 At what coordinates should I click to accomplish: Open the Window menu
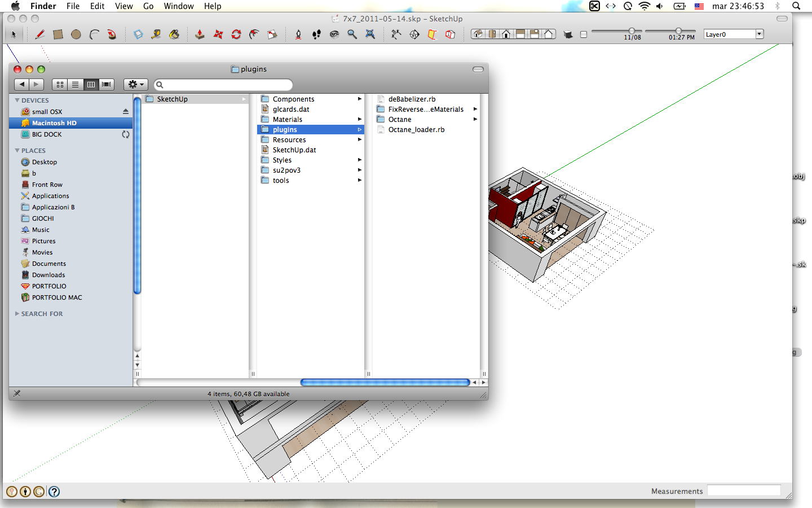[x=179, y=6]
